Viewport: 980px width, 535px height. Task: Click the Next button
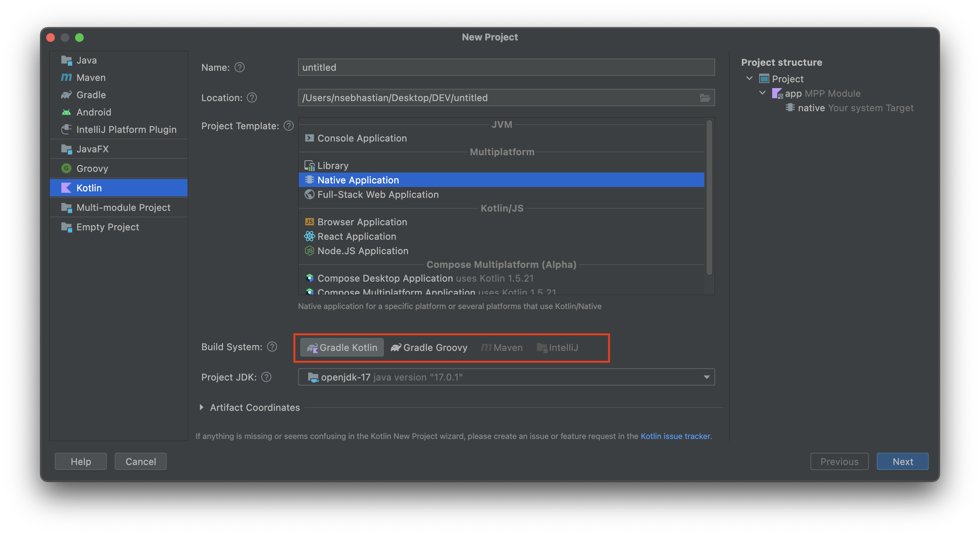[x=902, y=462]
